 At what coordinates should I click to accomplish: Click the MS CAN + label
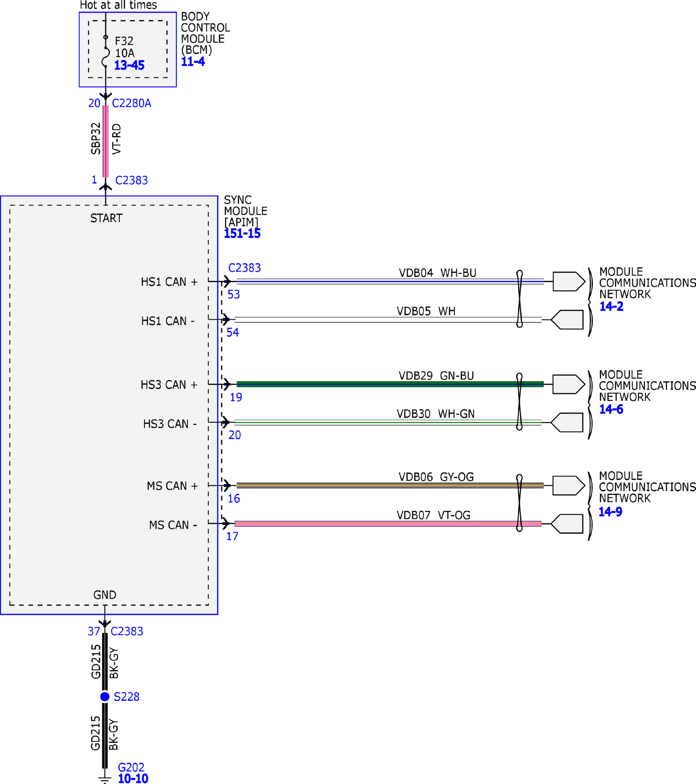pyautogui.click(x=173, y=486)
